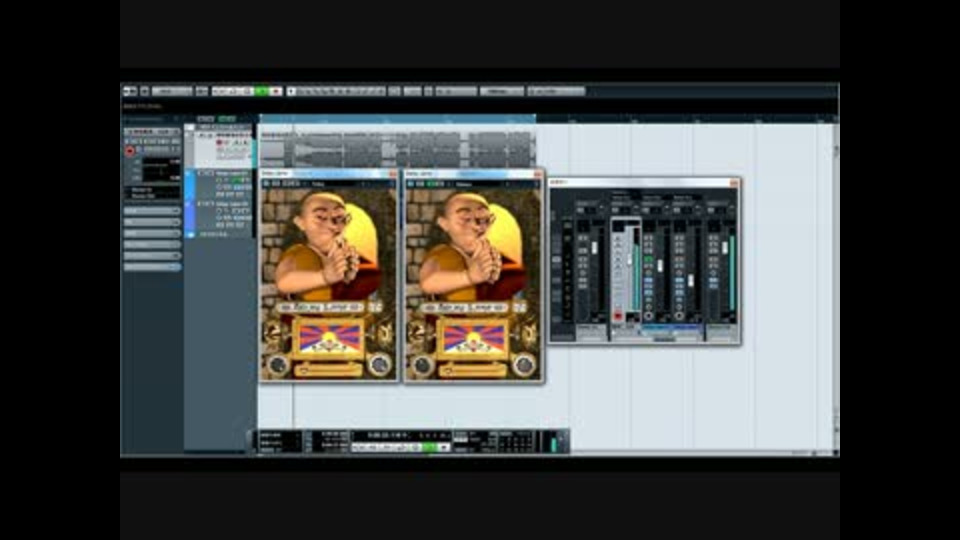Click the flag display in the left plugin window
960x540 pixels.
click(329, 339)
